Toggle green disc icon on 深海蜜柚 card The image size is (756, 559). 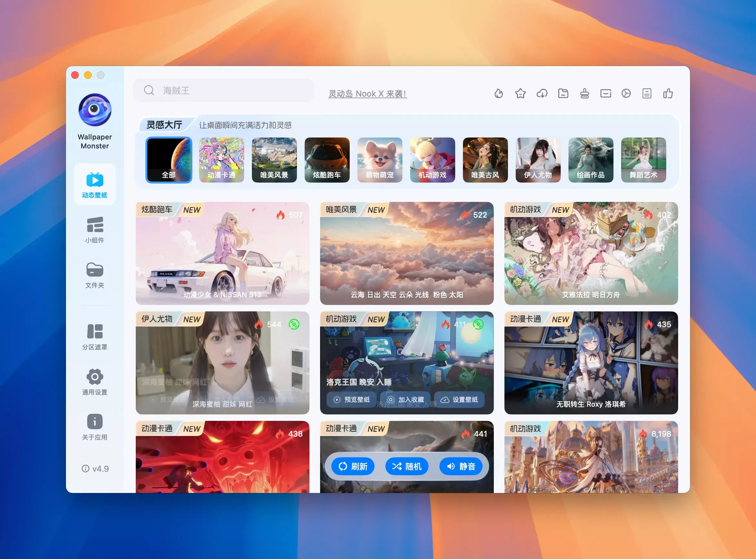pos(294,324)
